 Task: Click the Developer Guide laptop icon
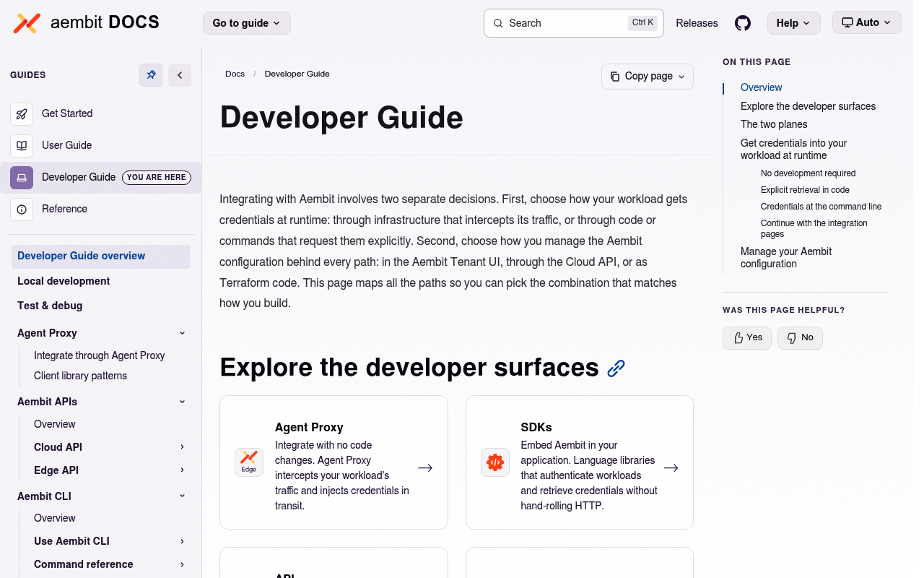pyautogui.click(x=22, y=177)
